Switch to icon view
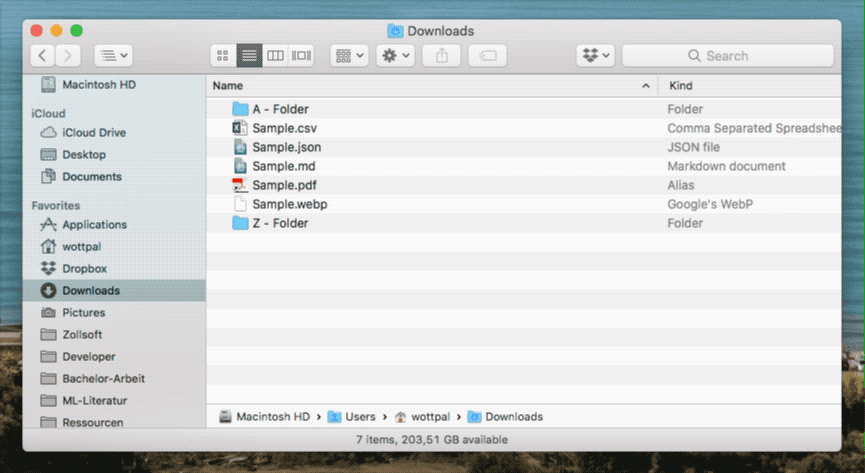This screenshot has height=473, width=865. coord(223,56)
